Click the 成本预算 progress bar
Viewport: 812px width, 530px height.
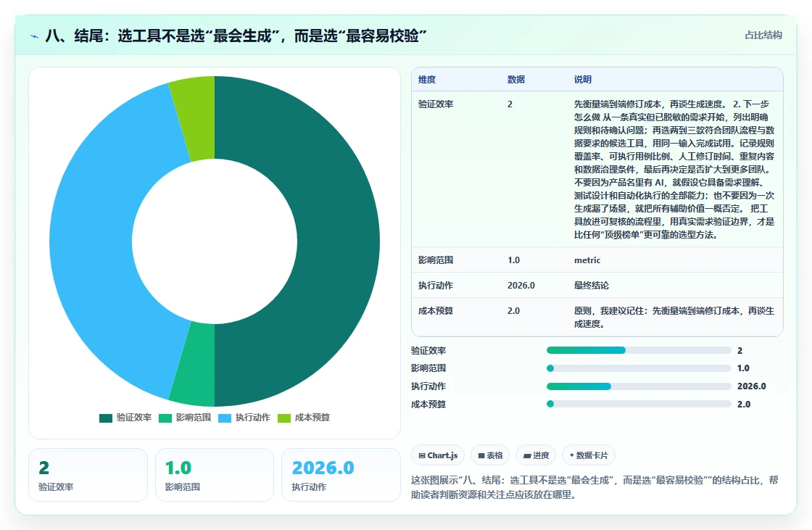[639, 404]
